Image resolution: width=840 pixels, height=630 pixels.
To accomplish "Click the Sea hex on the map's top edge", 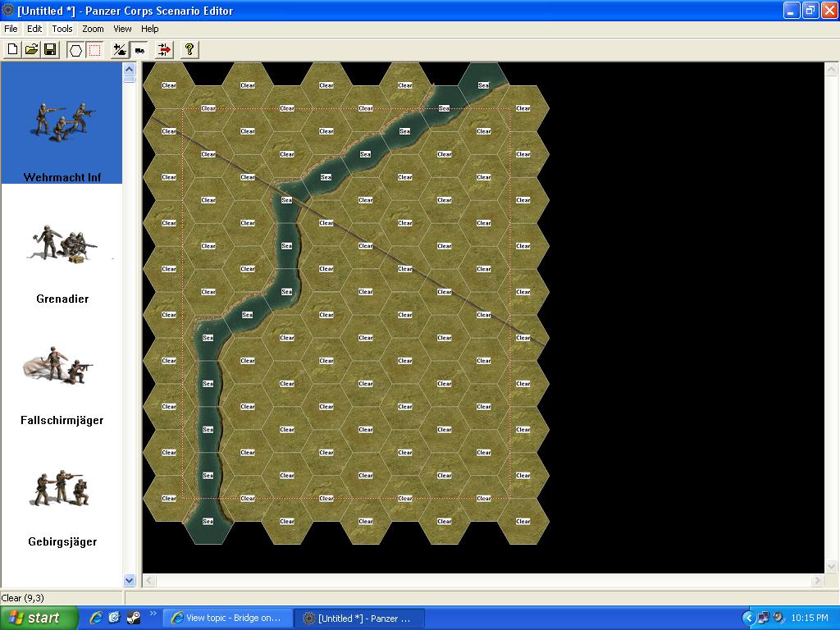I will (x=483, y=85).
